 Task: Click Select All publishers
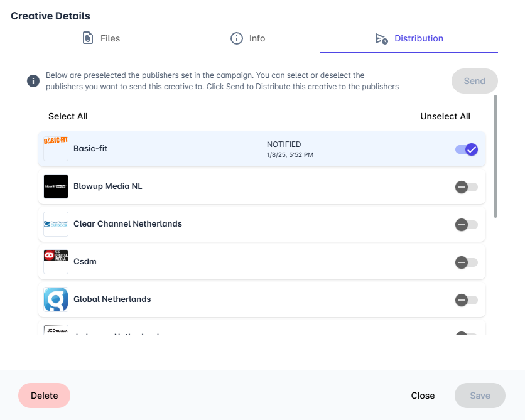click(68, 116)
